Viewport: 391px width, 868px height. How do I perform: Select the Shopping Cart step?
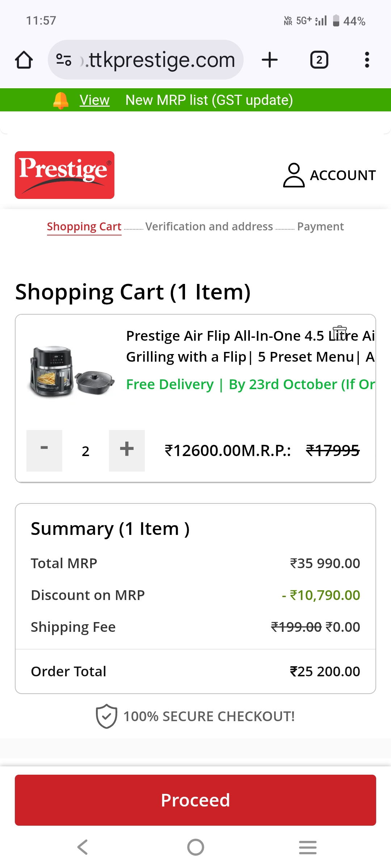pos(84,227)
